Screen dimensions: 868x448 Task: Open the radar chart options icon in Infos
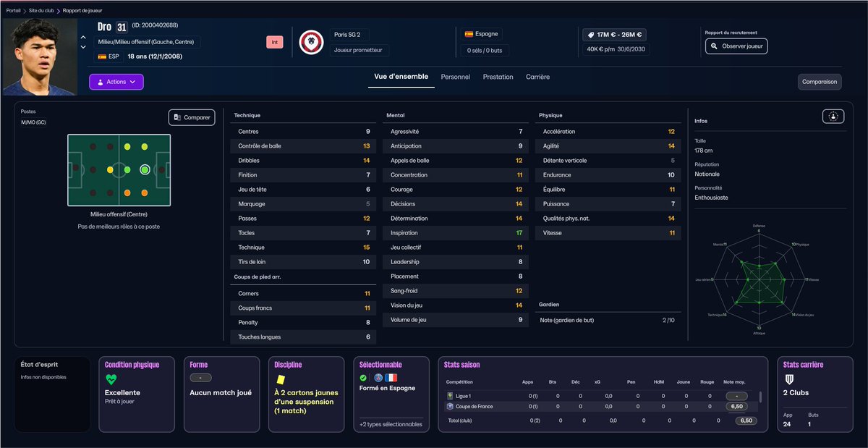tap(833, 116)
